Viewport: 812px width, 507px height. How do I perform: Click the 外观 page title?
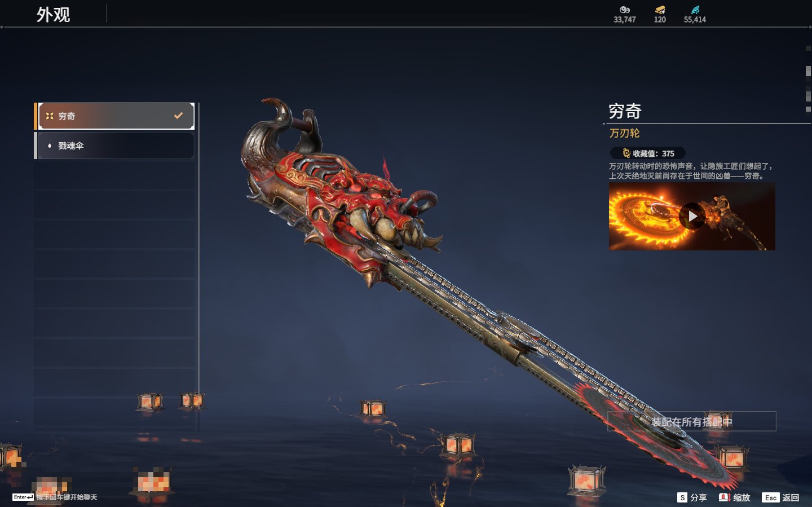click(53, 14)
